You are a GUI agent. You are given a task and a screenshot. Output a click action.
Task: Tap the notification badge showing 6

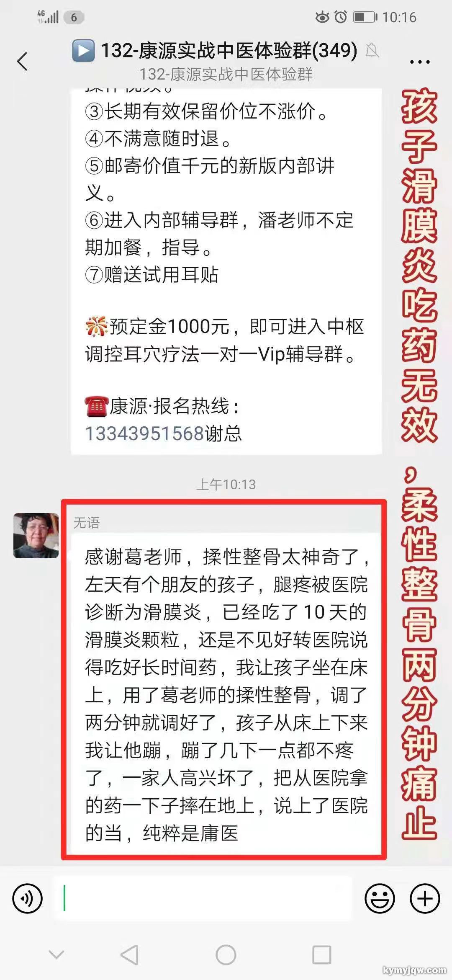pos(74,17)
